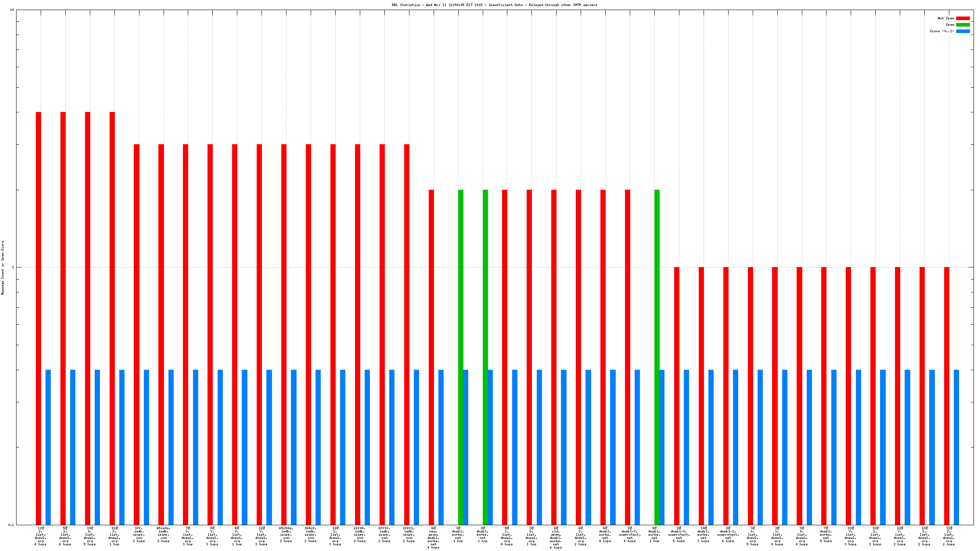Click the Message Count or Spam Score axis label
Image resolution: width=980 pixels, height=551 pixels.
tap(3, 268)
